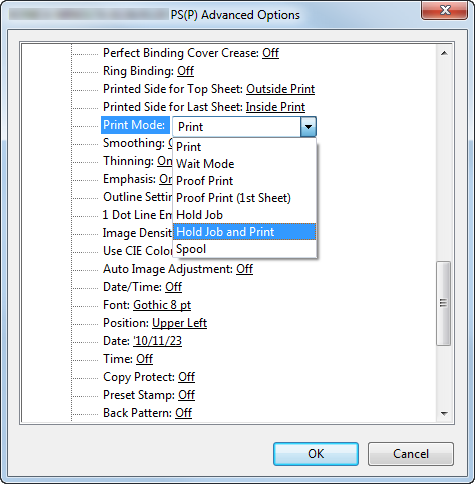Screen dimensions: 475x484
Task: Confirm settings with the OK button
Action: (x=316, y=454)
